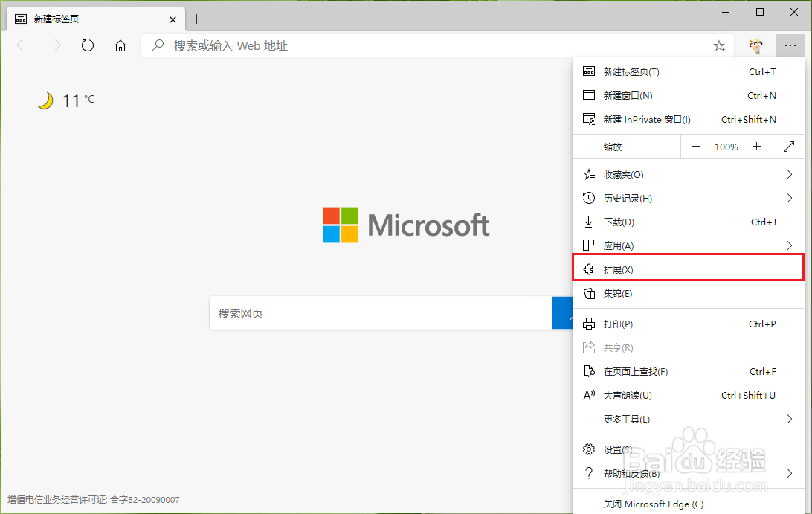Click the help question mark icon

[x=589, y=472]
